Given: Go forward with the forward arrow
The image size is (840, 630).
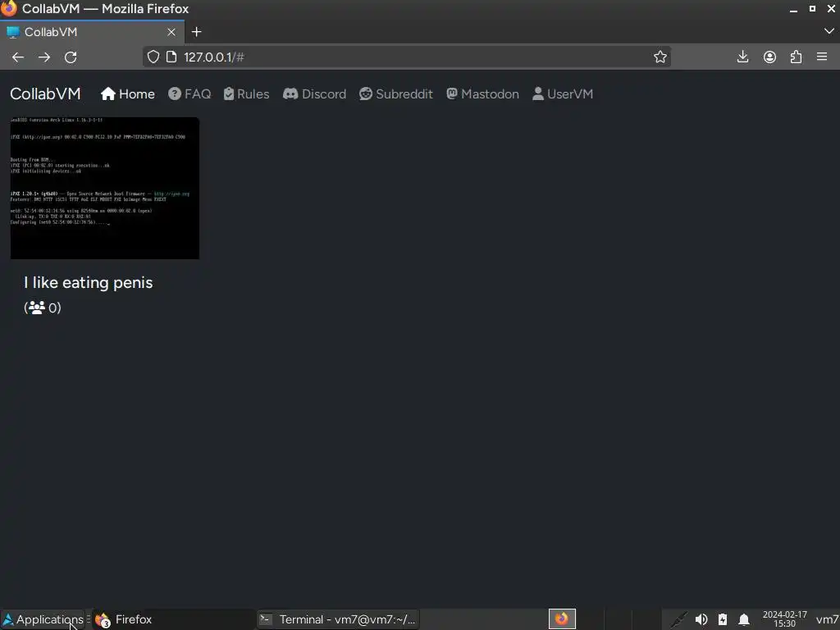Looking at the screenshot, I should [44, 57].
